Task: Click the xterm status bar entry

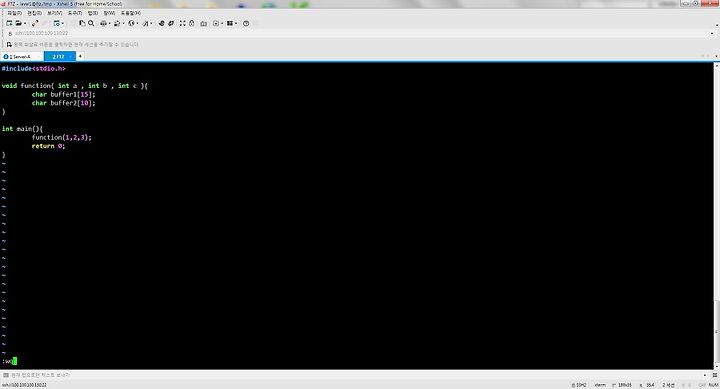Action: coord(600,385)
